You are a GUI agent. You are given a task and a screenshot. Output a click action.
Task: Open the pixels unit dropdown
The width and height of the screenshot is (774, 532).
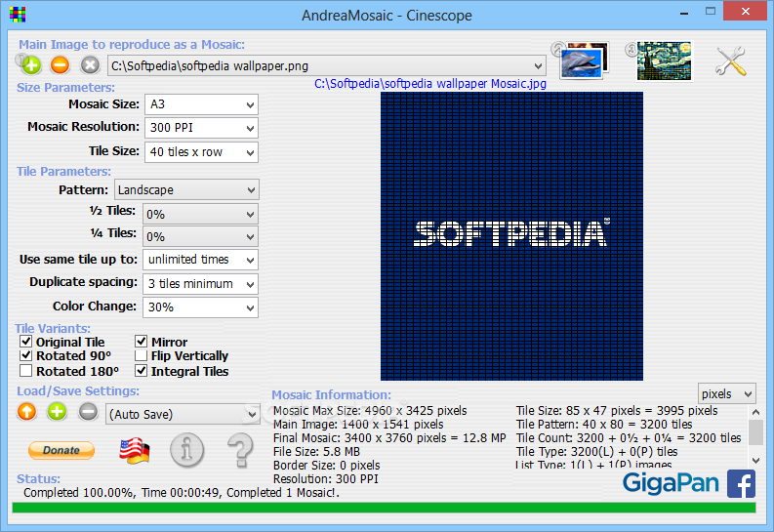726,393
